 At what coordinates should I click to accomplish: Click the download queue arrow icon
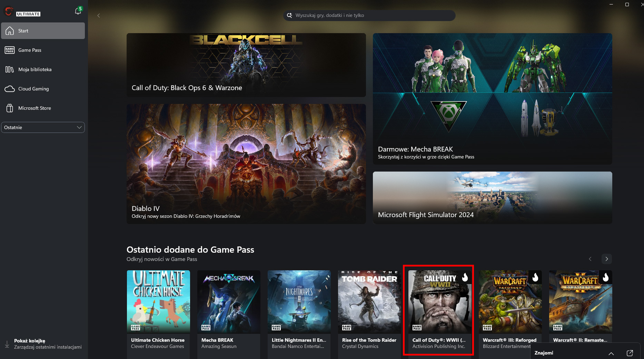[7, 344]
